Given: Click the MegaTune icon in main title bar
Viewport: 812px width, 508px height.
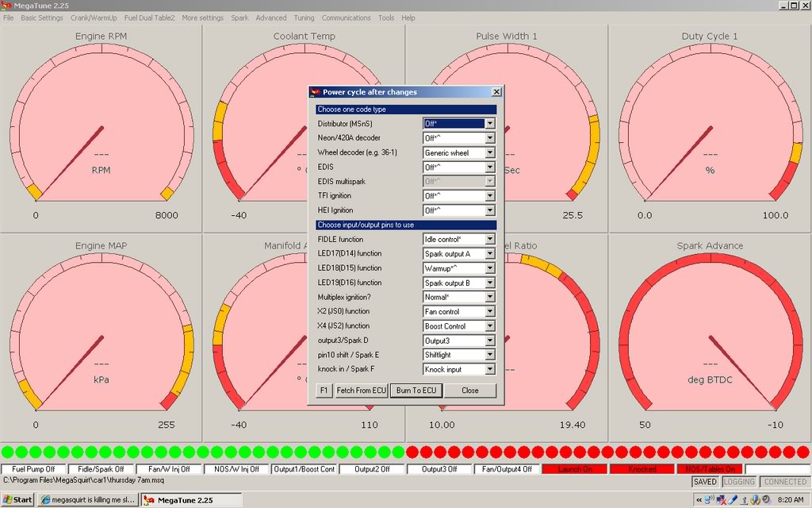Looking at the screenshot, I should pos(7,6).
